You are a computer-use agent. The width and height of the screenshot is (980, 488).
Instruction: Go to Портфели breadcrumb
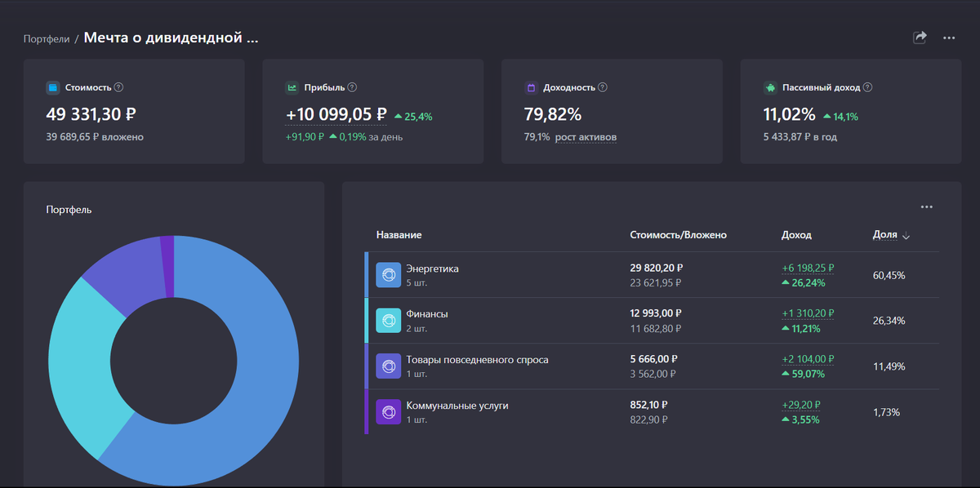pos(47,38)
